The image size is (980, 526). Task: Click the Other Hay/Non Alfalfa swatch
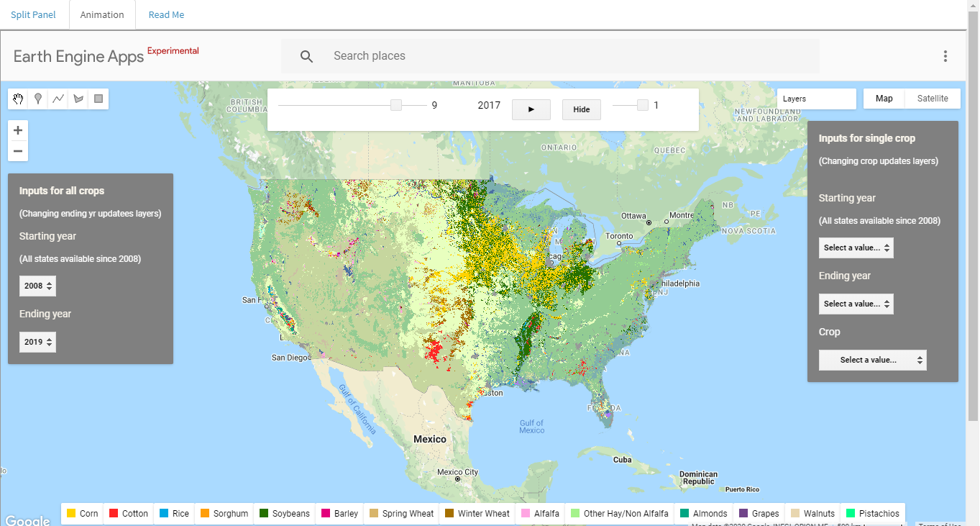tap(575, 513)
